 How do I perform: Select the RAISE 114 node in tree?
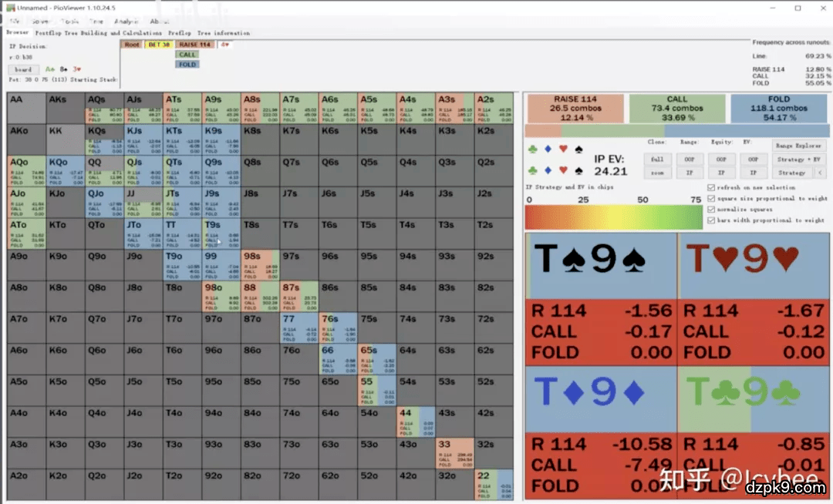(x=194, y=45)
